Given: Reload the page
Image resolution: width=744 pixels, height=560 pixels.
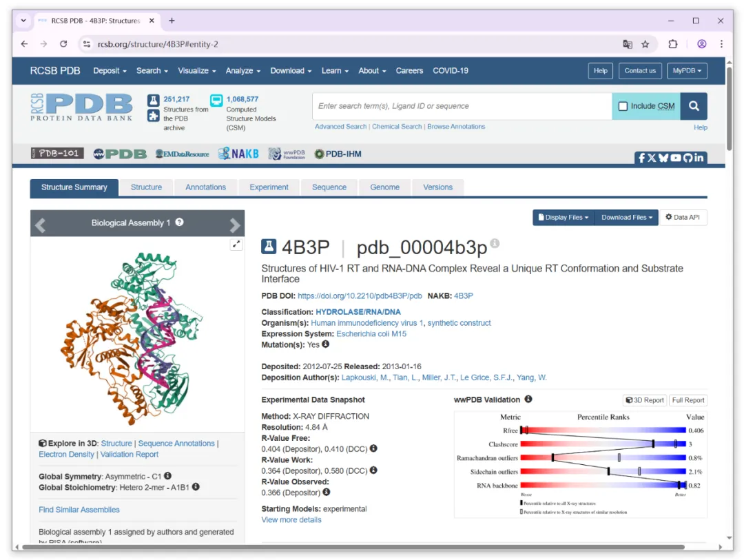Looking at the screenshot, I should (x=63, y=44).
